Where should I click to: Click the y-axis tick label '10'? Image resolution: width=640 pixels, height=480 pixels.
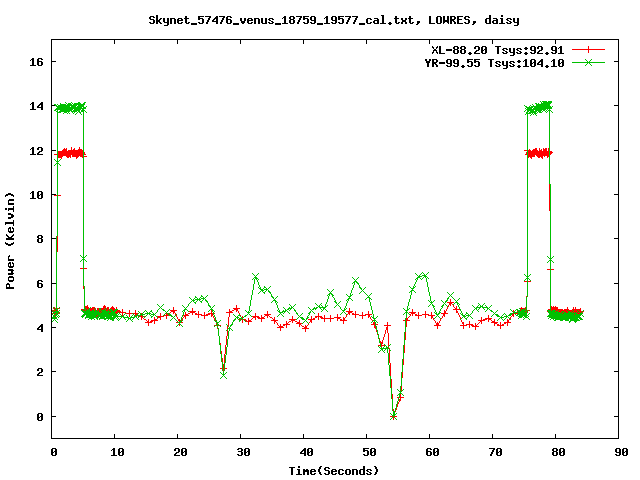[x=36, y=195]
